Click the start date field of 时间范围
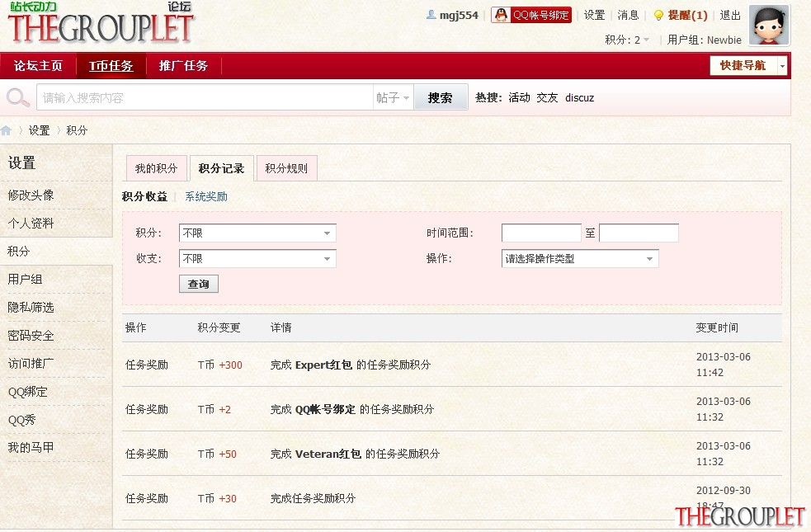The width and height of the screenshot is (811, 532). 541,233
